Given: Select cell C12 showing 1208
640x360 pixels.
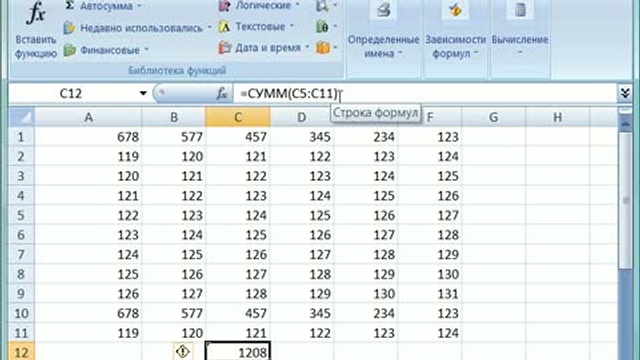Looking at the screenshot, I should tap(238, 352).
